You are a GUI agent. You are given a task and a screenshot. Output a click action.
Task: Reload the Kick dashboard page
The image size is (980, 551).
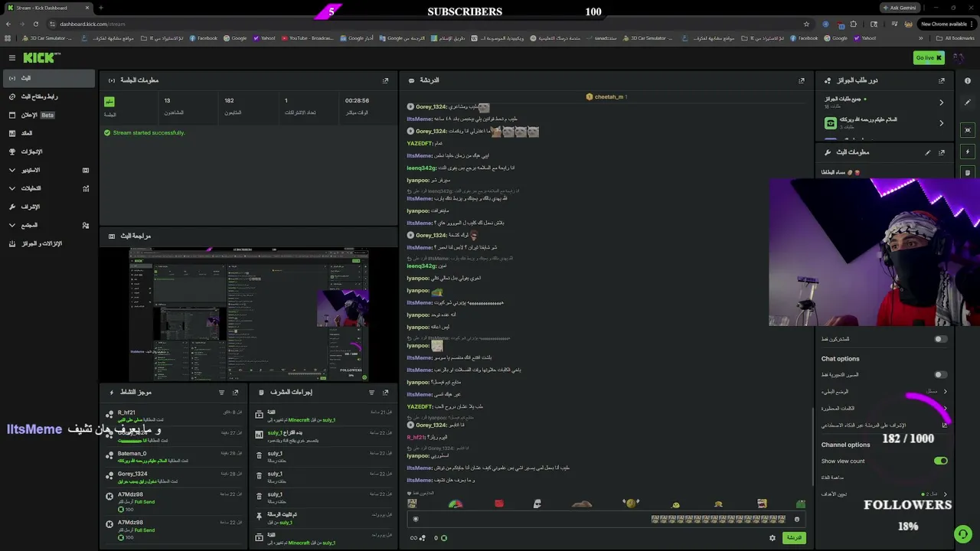point(35,24)
